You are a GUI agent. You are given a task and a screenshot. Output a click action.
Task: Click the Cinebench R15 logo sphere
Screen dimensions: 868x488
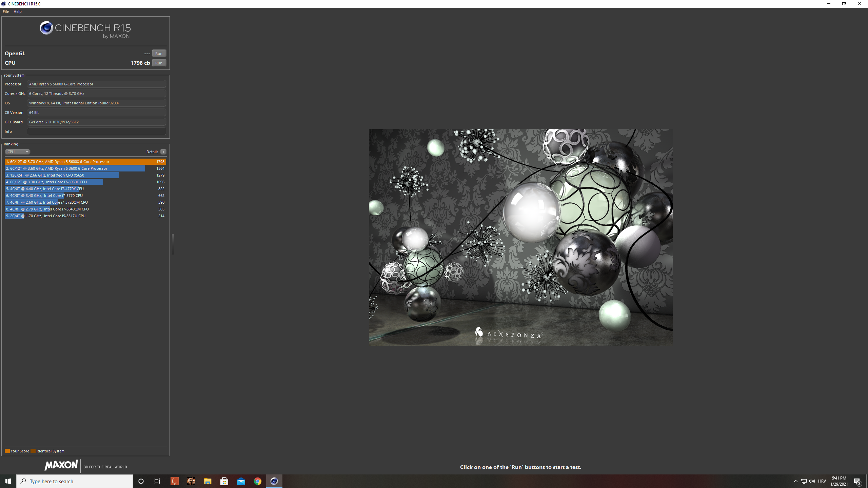(x=46, y=28)
